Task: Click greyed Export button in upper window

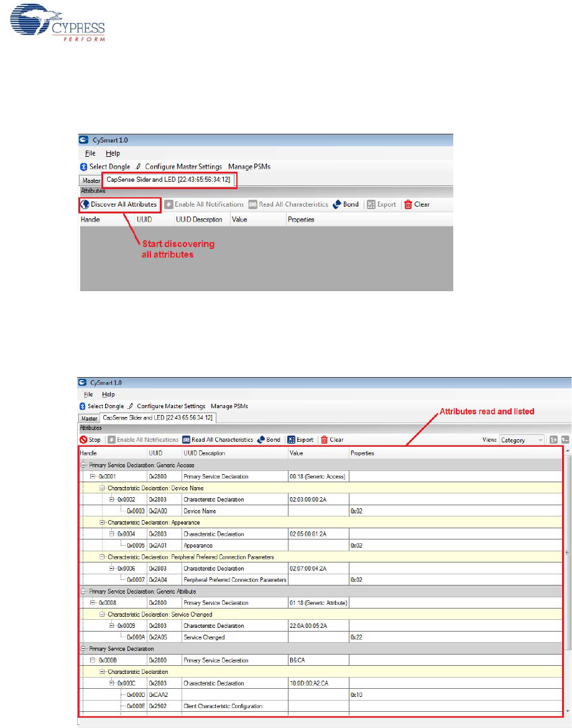Action: click(381, 204)
